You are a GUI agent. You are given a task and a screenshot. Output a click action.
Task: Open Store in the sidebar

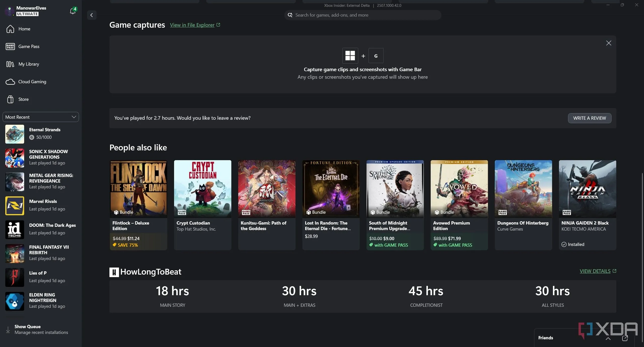41,99
